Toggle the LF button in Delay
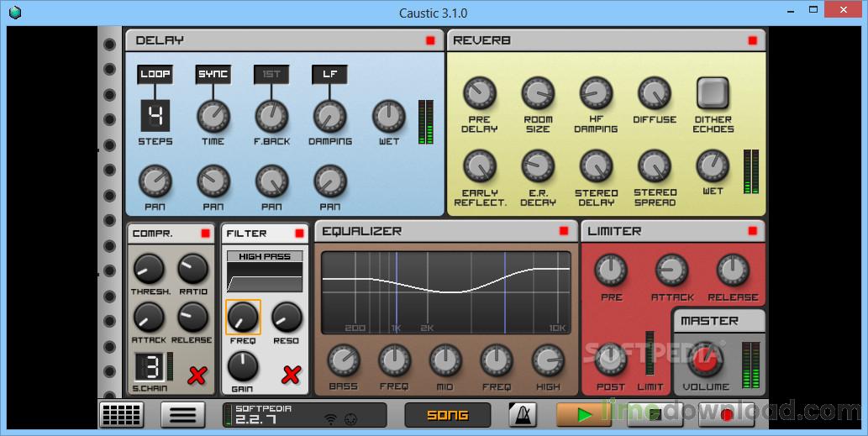 (329, 74)
